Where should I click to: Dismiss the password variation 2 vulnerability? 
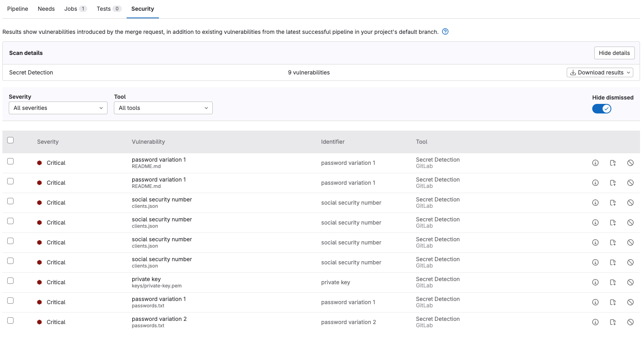coord(630,322)
